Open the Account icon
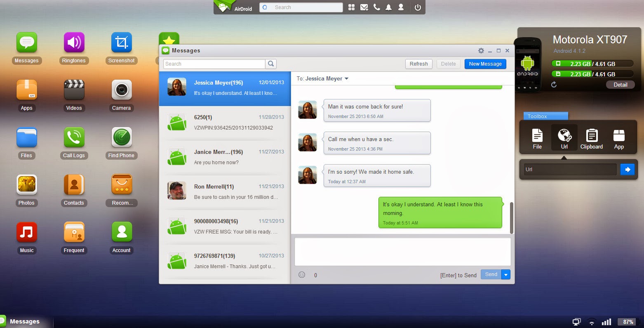The image size is (644, 328). [x=122, y=233]
